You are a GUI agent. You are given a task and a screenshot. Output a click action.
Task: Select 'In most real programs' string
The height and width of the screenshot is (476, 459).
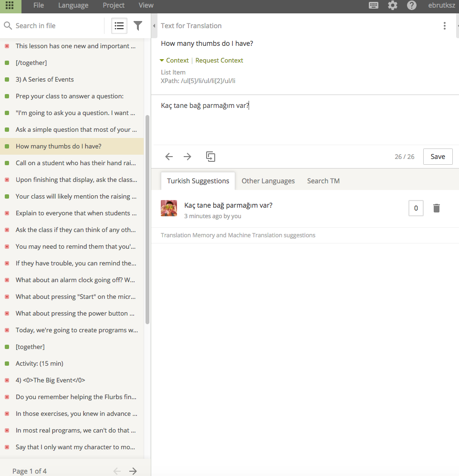tap(72, 430)
